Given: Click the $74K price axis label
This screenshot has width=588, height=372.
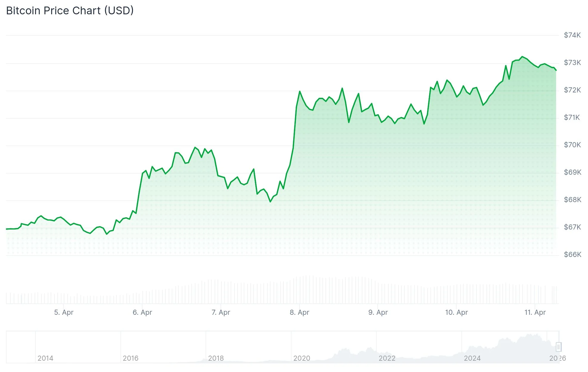Looking at the screenshot, I should click(572, 35).
